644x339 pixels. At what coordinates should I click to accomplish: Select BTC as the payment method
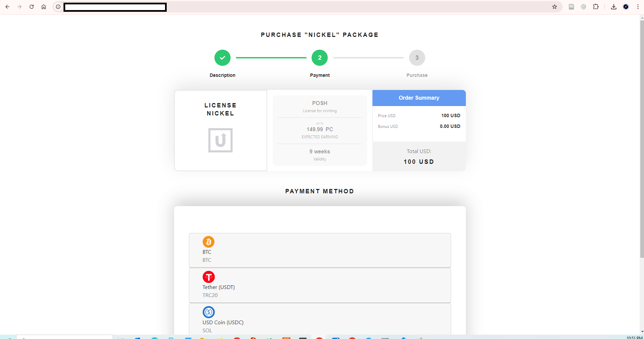click(x=319, y=250)
